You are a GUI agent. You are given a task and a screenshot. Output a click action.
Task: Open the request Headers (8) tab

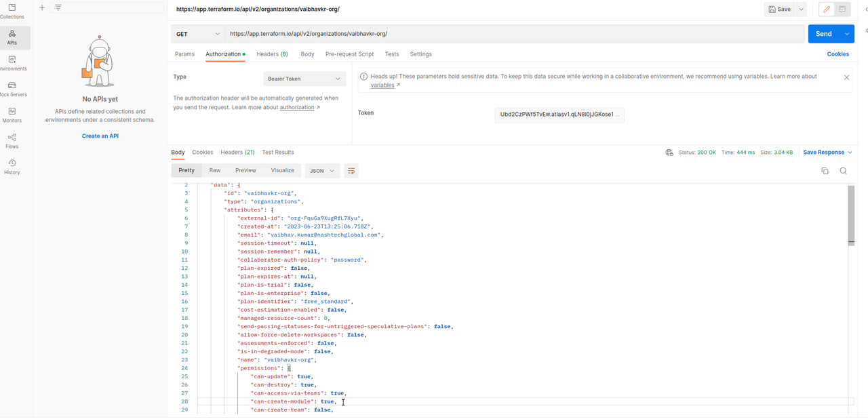tap(272, 54)
